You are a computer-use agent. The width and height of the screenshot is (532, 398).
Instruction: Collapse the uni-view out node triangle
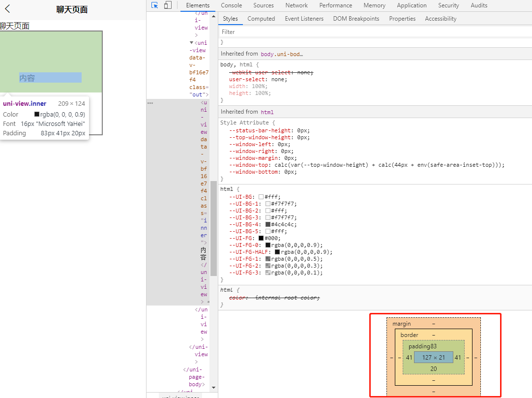tap(191, 43)
